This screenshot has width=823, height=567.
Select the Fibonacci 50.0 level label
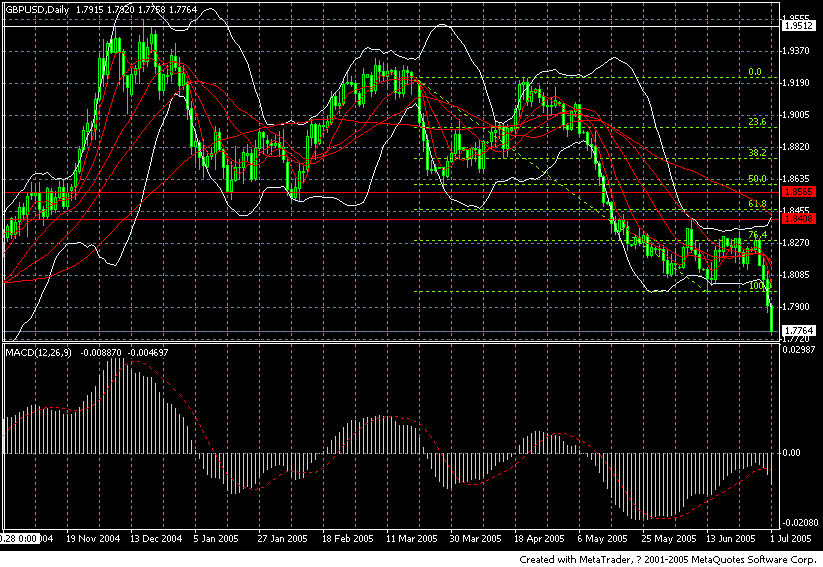(757, 179)
